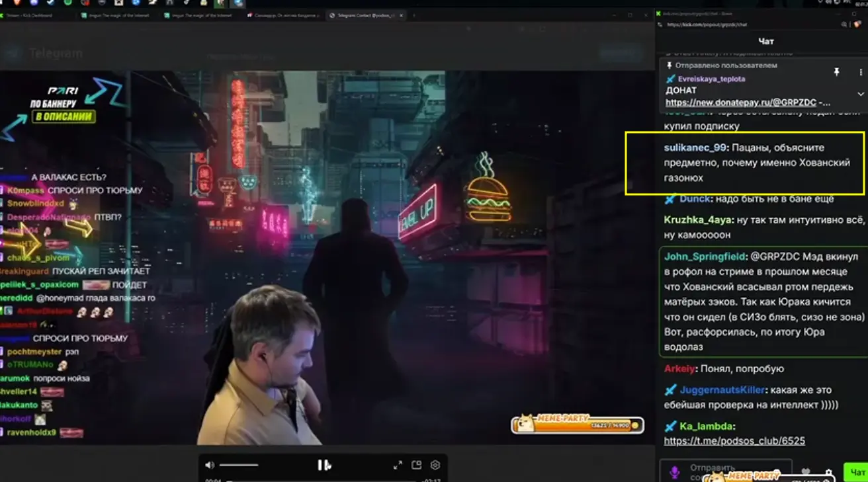Click the video progress bar in player

(321, 480)
